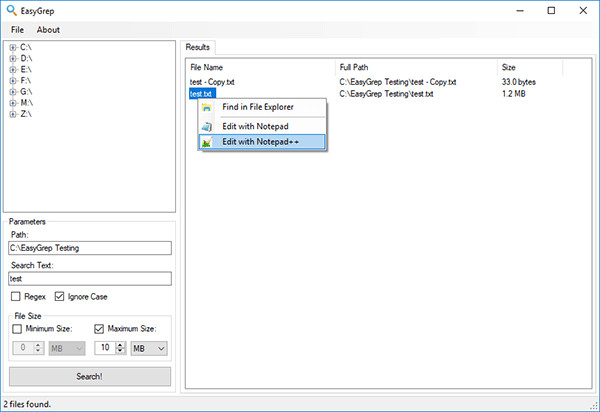Decrease the maximum size value spinner
Viewport: 600px width, 412px height.
[120, 351]
